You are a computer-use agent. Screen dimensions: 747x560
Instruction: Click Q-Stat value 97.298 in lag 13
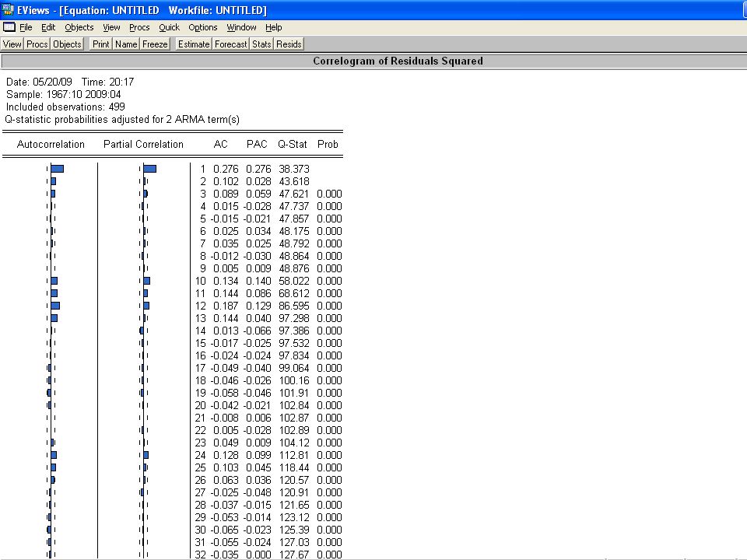294,318
